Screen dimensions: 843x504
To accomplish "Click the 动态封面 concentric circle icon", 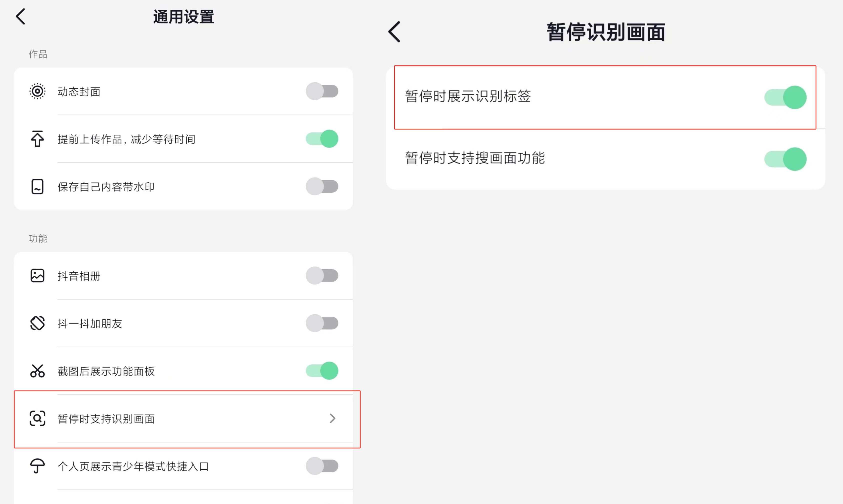I will pos(37,91).
